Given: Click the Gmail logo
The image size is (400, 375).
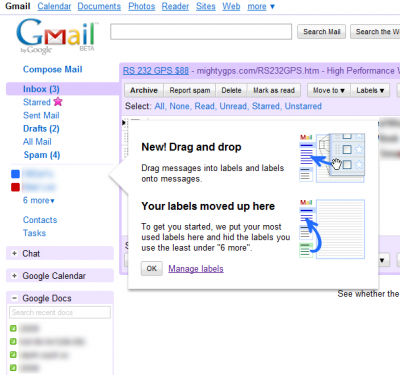Looking at the screenshot, I should pos(57,36).
